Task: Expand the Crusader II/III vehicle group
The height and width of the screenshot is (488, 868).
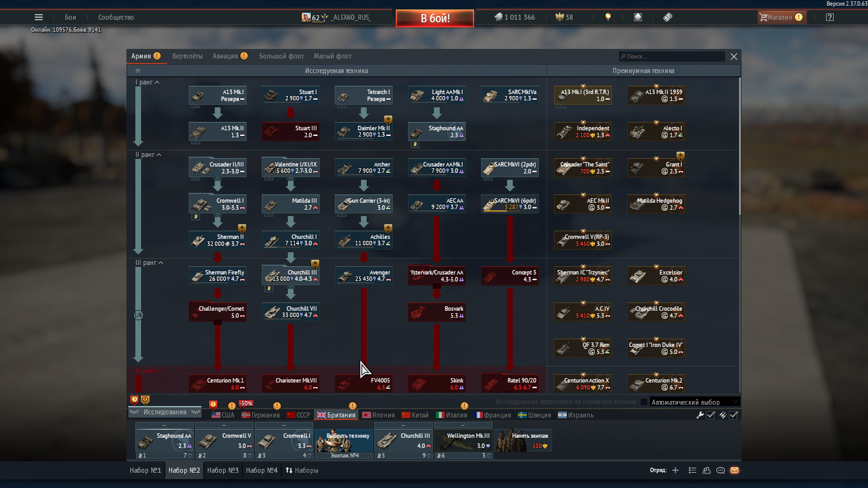Action: click(x=217, y=168)
